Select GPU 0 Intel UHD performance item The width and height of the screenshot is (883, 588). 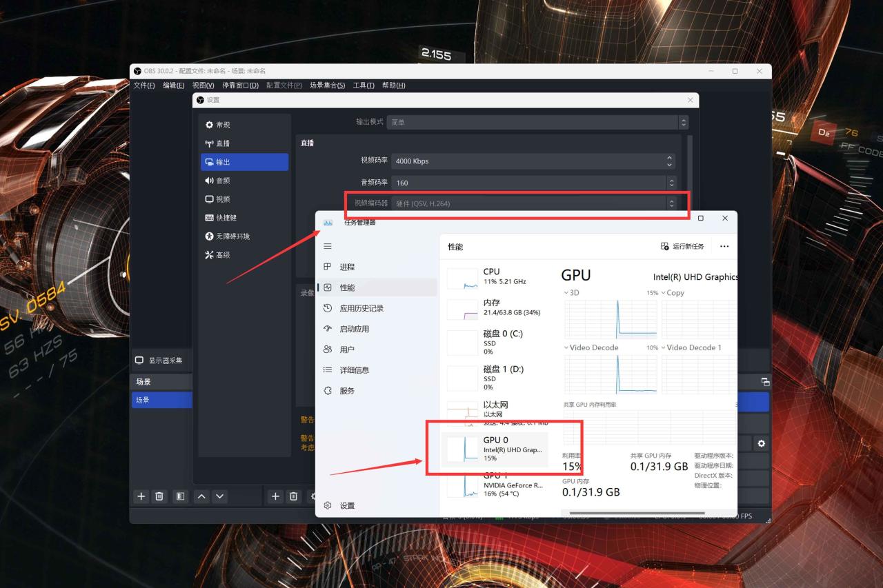[x=495, y=449]
